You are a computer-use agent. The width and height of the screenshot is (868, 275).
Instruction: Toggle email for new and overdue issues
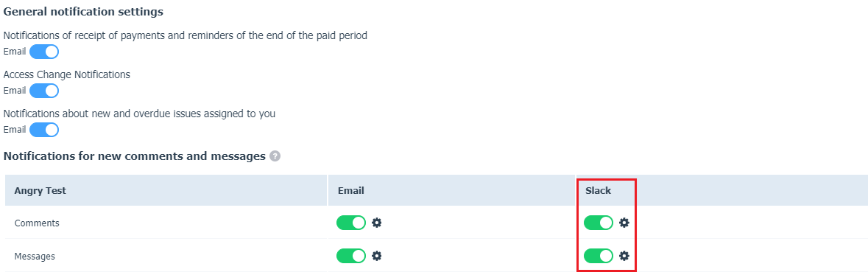[x=43, y=130]
